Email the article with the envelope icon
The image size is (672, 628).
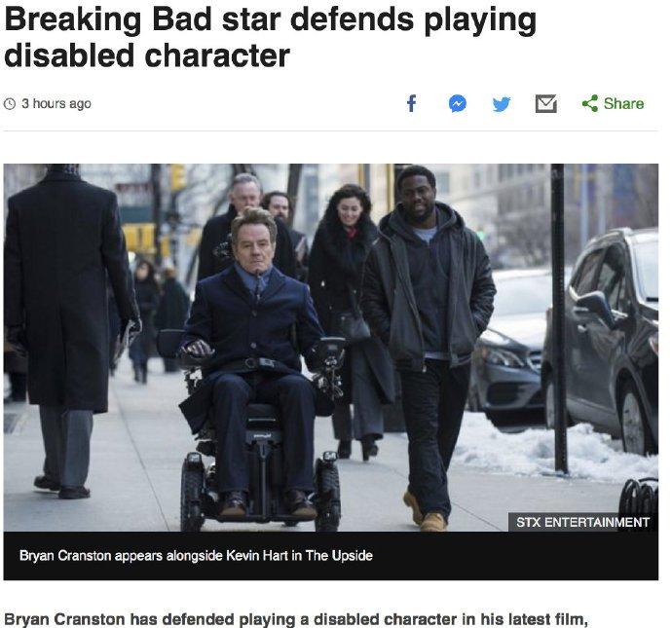coord(546,103)
